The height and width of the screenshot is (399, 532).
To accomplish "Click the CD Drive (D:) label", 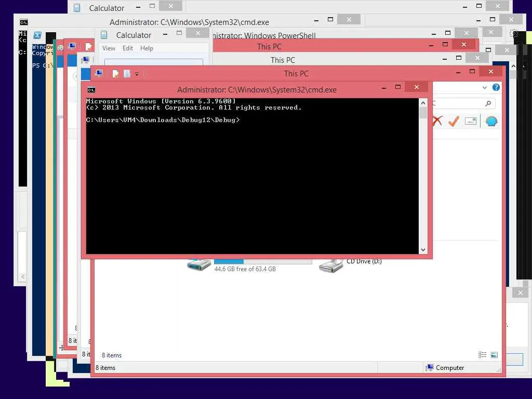I will click(364, 261).
